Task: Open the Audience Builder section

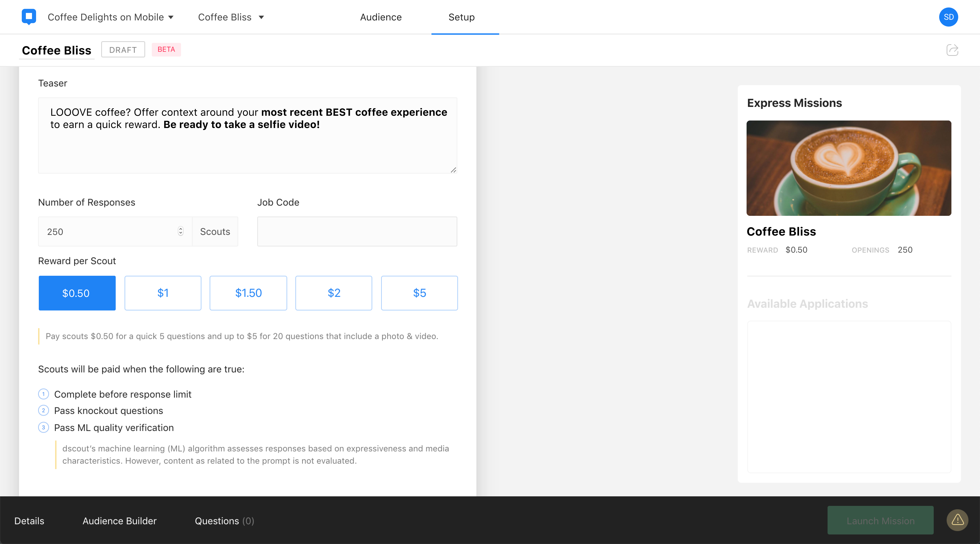Action: (120, 521)
